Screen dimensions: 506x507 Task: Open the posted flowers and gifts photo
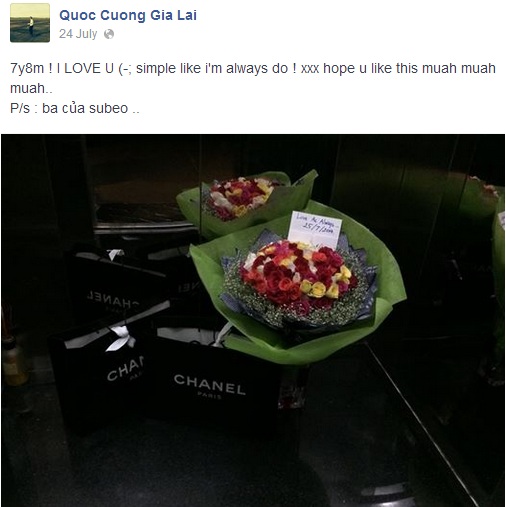point(253,320)
